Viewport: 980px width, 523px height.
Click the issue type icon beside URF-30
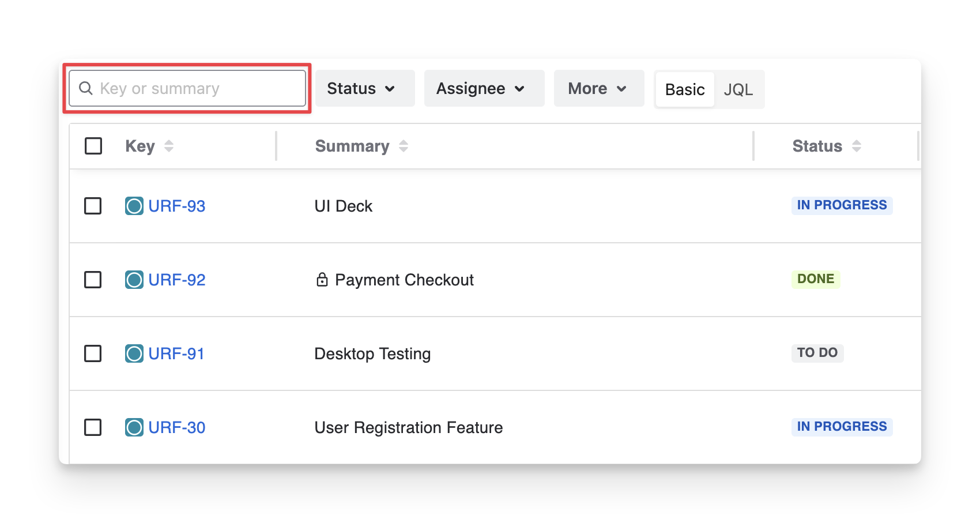tap(134, 427)
